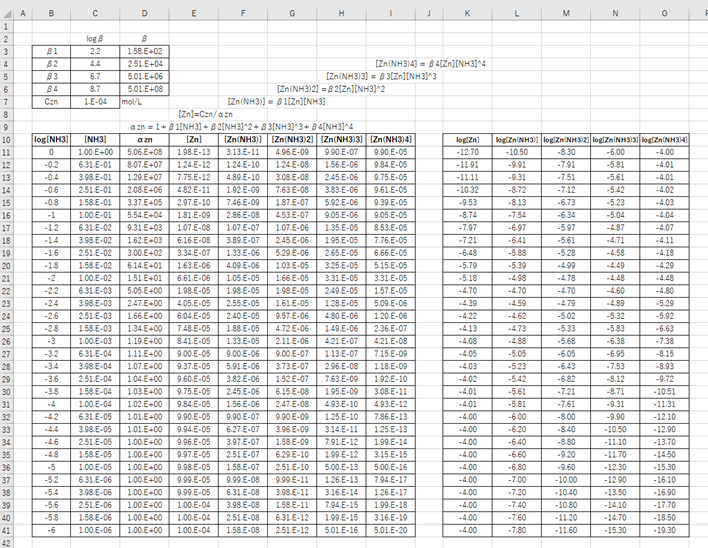This screenshot has height=548, width=708.
Task: Select the cell with 7.48.E-05
Action: point(194,329)
